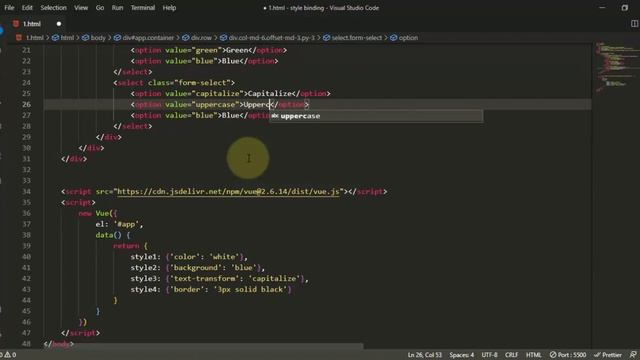
Task: Click the select.form-select breadcrumb
Action: tap(353, 38)
